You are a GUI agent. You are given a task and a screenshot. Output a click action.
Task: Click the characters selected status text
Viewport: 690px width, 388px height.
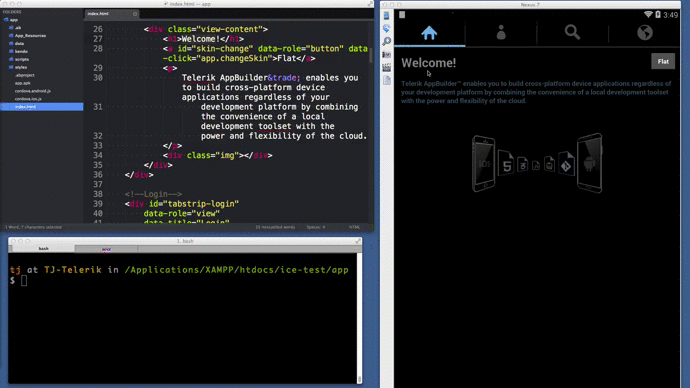[x=33, y=227]
